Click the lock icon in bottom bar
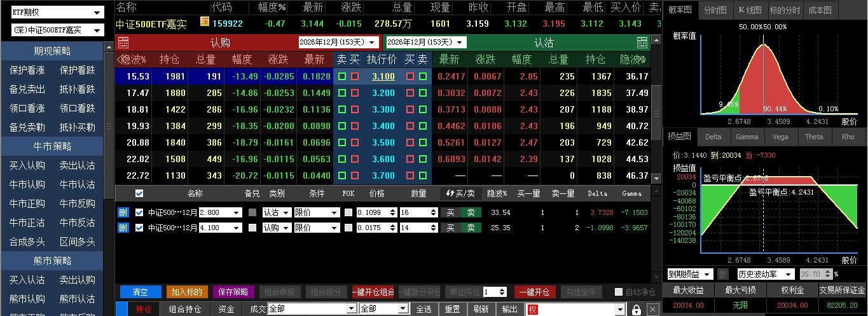Viewport: 868px width, 316px height. point(636,310)
